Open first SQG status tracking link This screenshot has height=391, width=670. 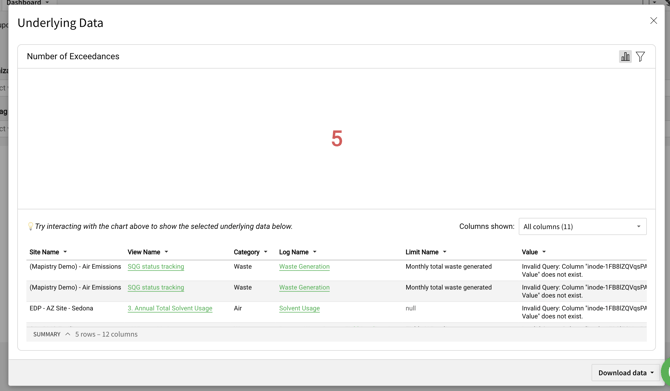coord(156,267)
